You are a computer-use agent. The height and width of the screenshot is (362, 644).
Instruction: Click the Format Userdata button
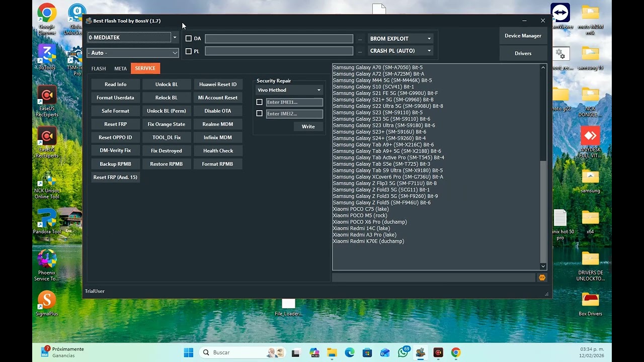[116, 98]
